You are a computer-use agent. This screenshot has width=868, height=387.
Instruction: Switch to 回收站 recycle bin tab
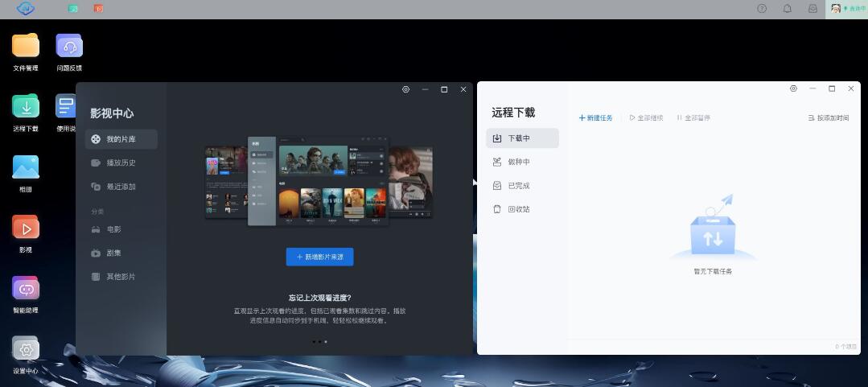tap(519, 209)
